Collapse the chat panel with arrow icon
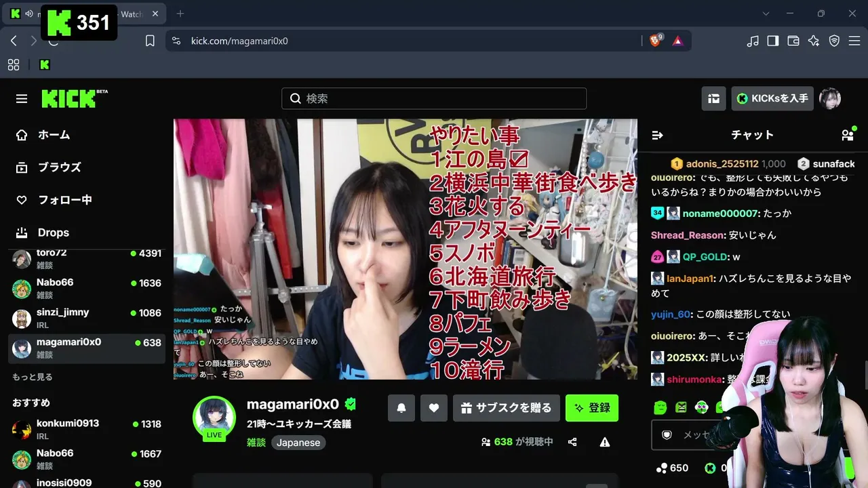The height and width of the screenshot is (488, 868). (657, 135)
